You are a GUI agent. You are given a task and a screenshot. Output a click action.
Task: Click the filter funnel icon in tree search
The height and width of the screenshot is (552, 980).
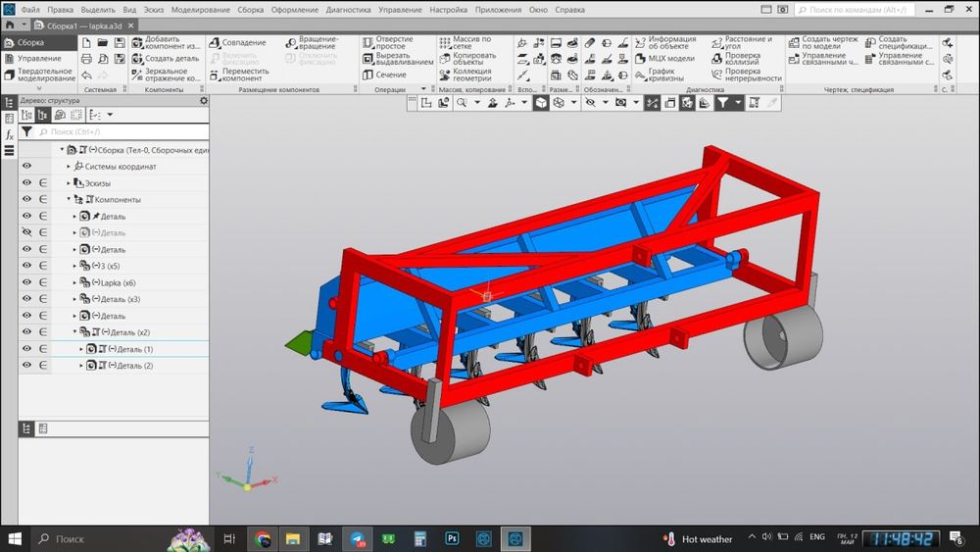tap(26, 132)
